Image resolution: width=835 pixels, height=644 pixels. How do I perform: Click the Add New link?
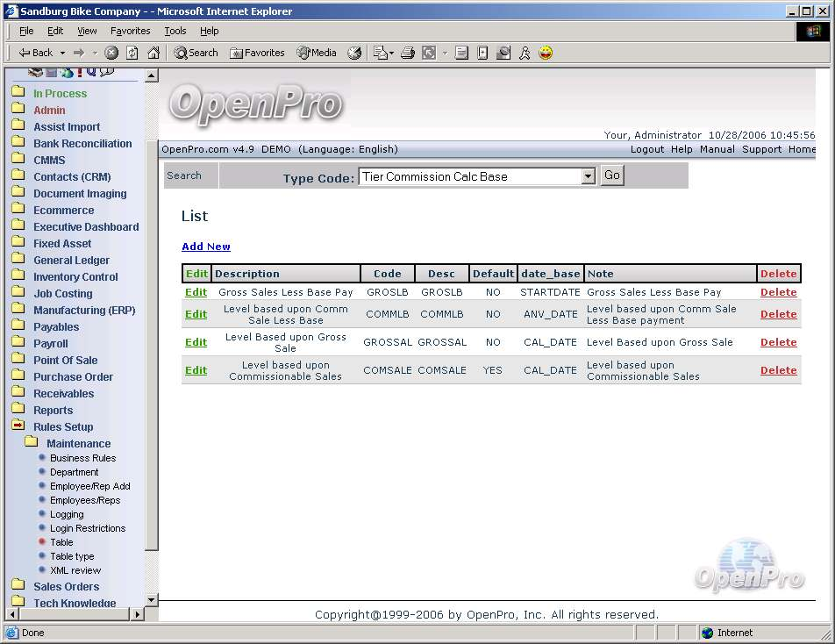tap(206, 247)
